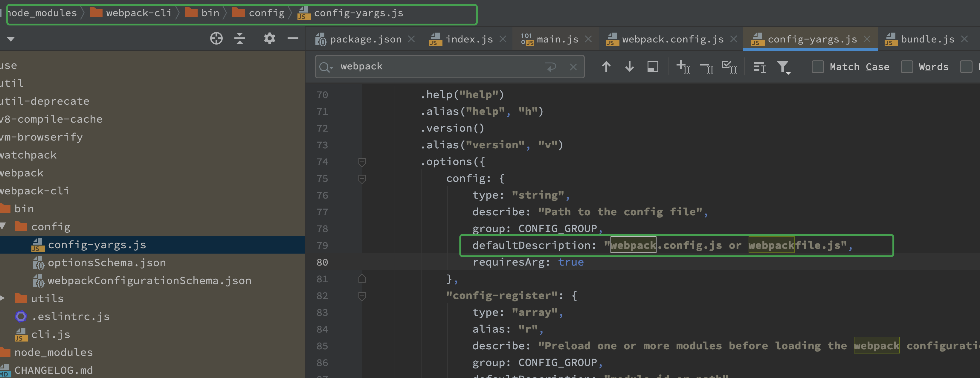Viewport: 980px width, 378px height.
Task: Open search history magnifier dropdown
Action: coord(326,67)
